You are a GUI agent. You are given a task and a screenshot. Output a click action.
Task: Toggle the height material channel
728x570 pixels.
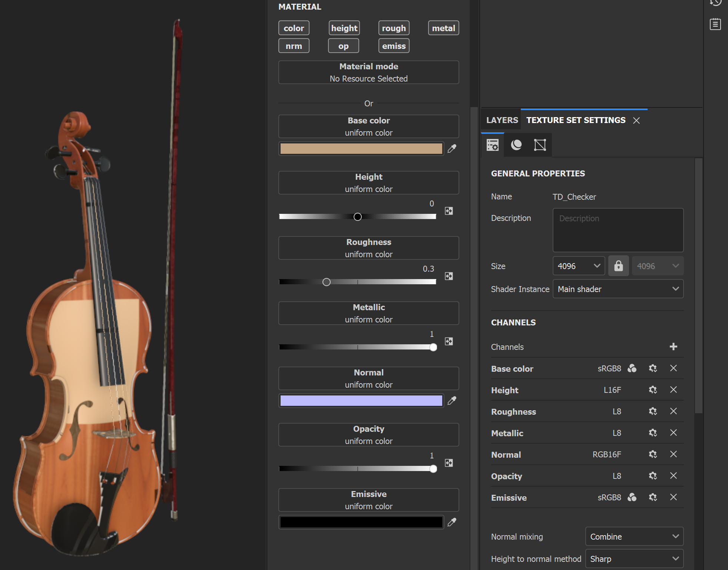(344, 28)
